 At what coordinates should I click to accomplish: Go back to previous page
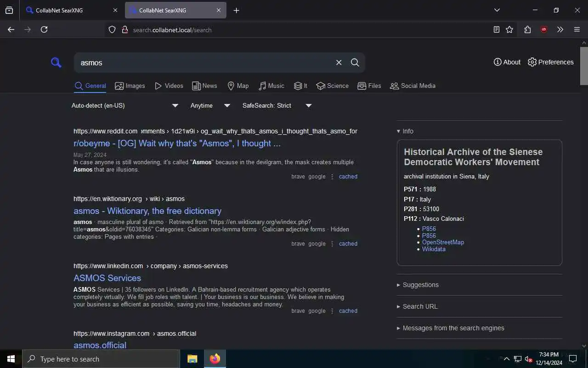(x=11, y=29)
